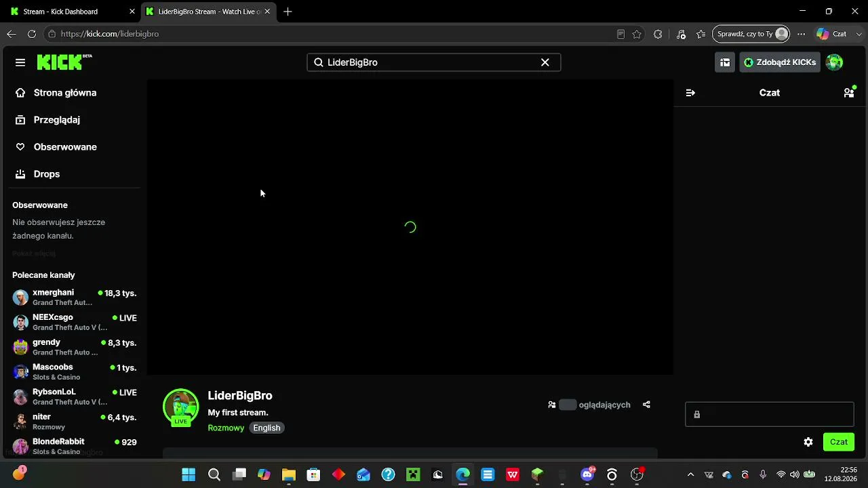This screenshot has height=488, width=868.
Task: Open xmerghani recommended channel
Action: click(x=75, y=298)
